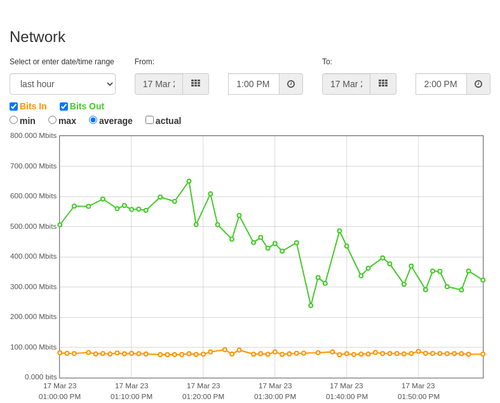Click the 'To:' label
500x403 pixels.
tap(327, 62)
